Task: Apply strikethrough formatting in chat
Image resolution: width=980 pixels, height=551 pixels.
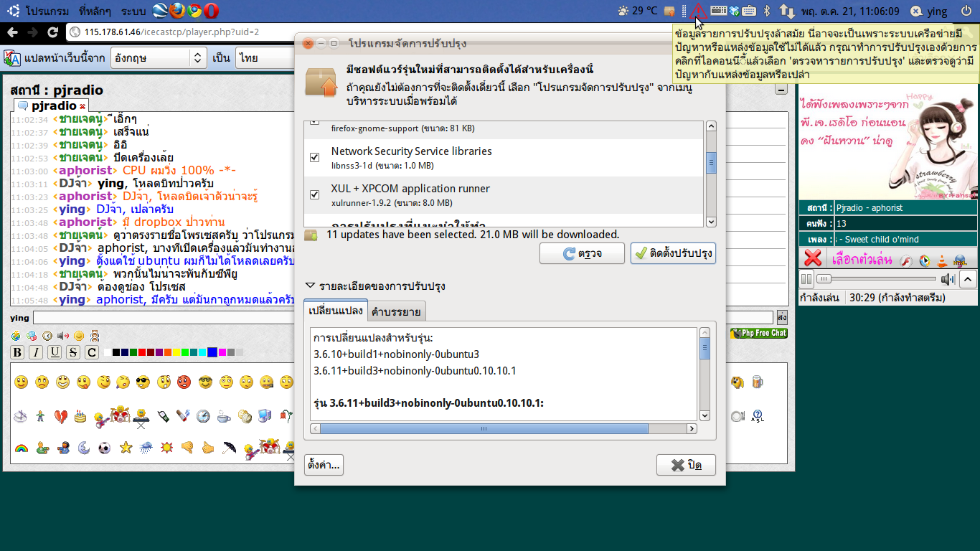Action: pos(73,352)
